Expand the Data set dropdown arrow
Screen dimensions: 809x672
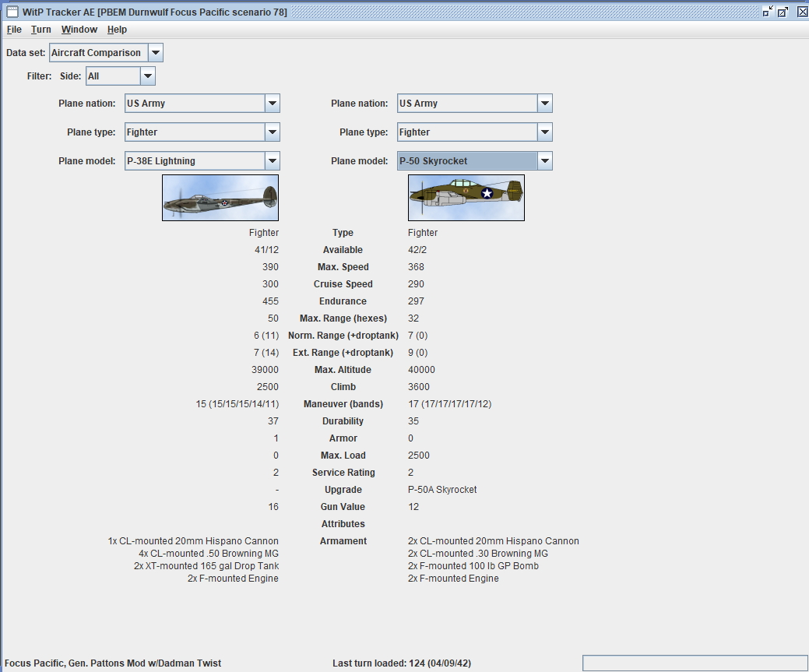coord(156,53)
